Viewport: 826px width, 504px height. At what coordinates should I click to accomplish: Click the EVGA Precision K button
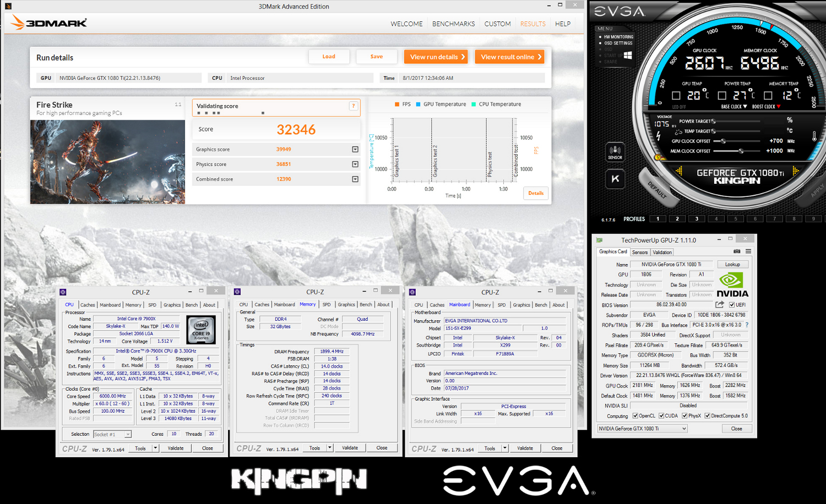click(615, 178)
